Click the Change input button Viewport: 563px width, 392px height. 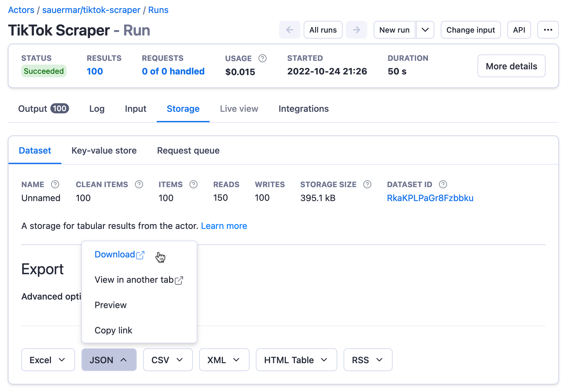point(471,30)
